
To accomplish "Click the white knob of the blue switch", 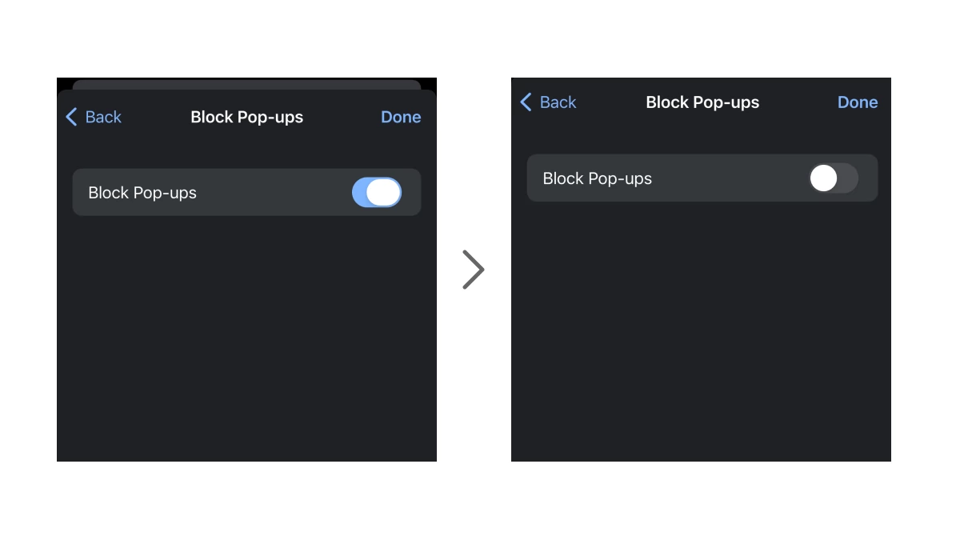I will [x=384, y=193].
